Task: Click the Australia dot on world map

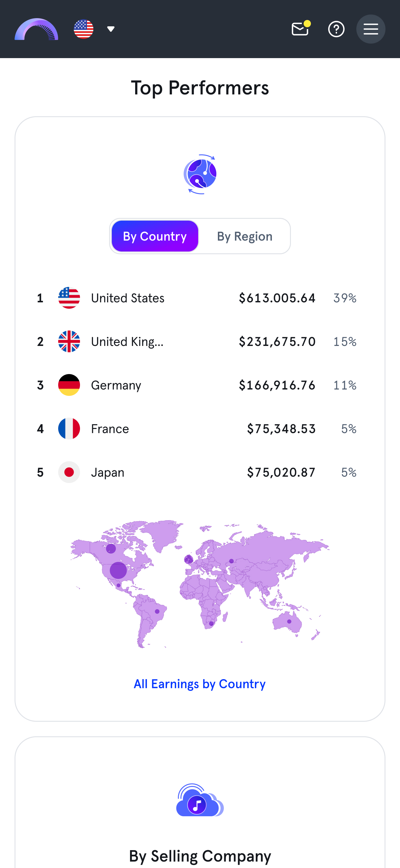Action: click(289, 621)
